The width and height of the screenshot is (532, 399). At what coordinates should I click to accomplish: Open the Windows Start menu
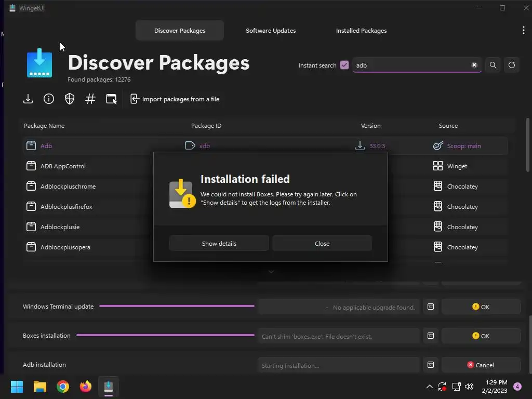(x=17, y=387)
